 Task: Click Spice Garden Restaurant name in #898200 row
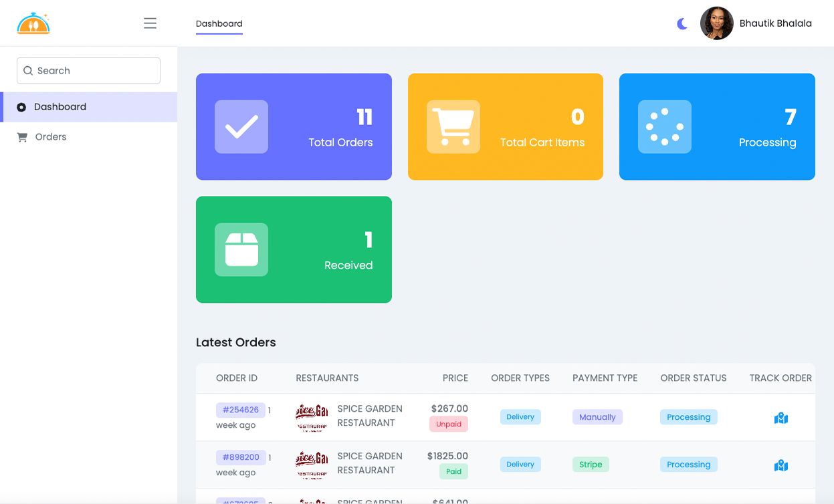[370, 463]
